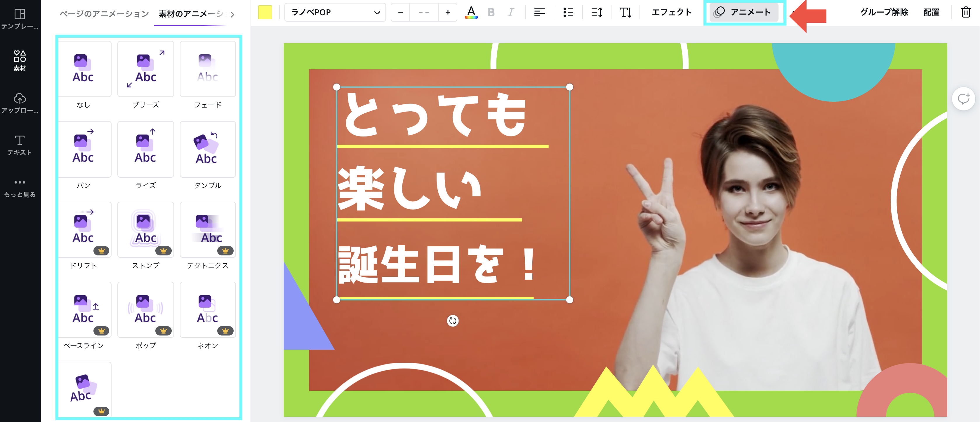Change text alignment
This screenshot has width=980, height=422.
[539, 13]
